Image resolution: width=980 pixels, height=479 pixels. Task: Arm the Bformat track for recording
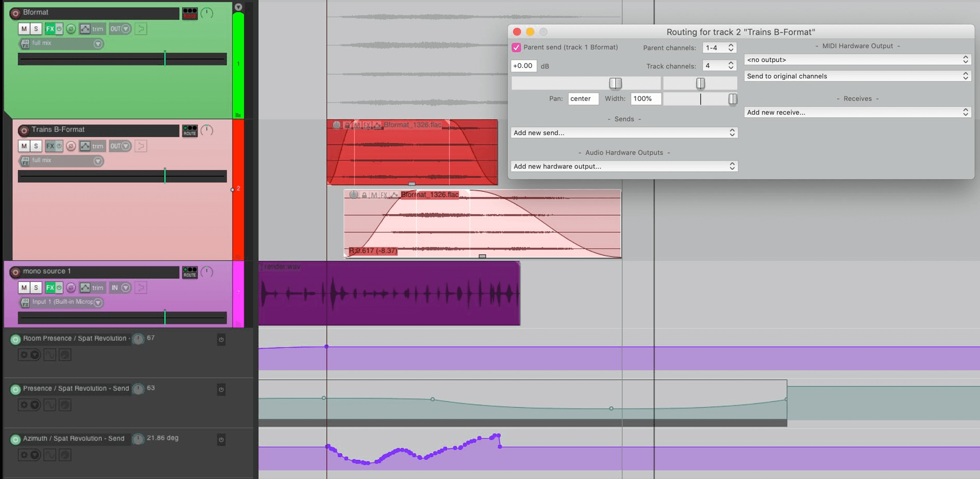point(15,13)
